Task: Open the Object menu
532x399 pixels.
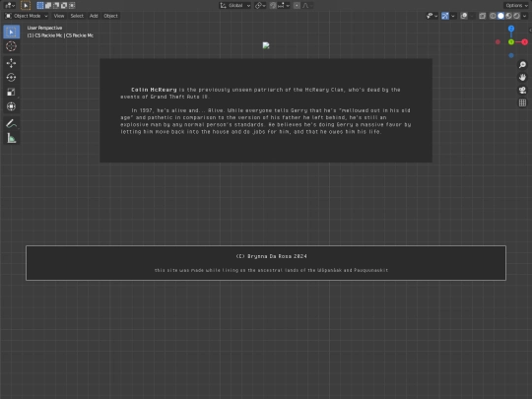Action: [x=110, y=16]
